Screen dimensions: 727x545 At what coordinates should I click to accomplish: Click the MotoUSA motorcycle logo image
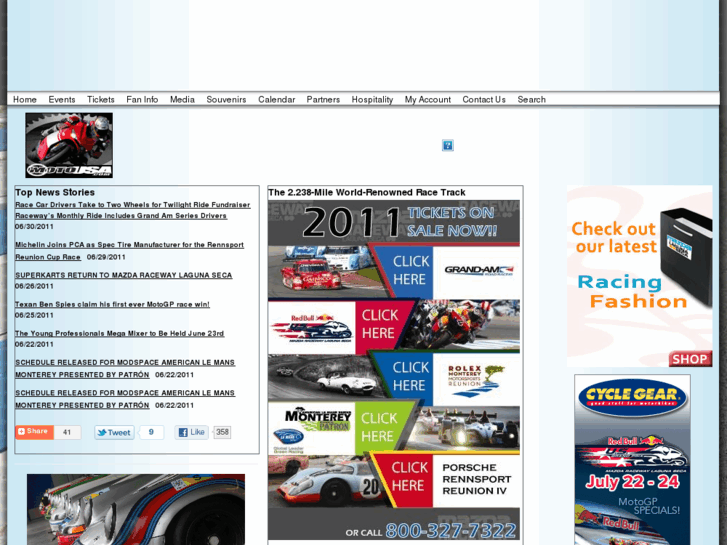click(x=69, y=145)
